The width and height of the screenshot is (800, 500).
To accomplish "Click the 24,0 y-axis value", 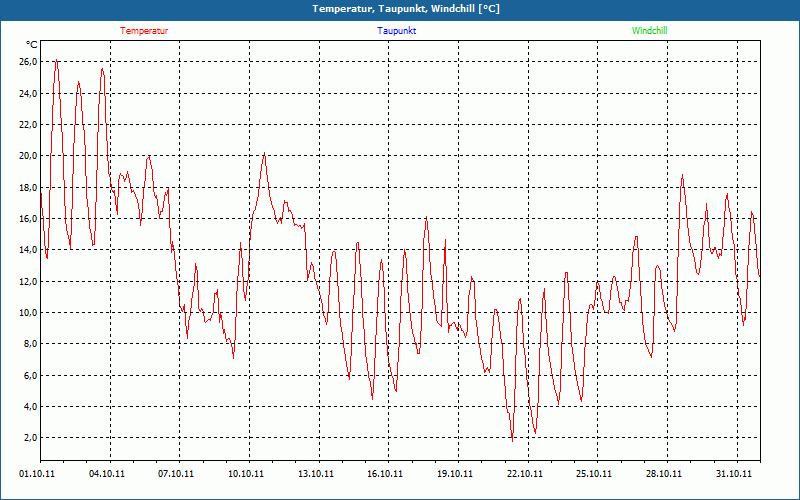I will pyautogui.click(x=28, y=93).
